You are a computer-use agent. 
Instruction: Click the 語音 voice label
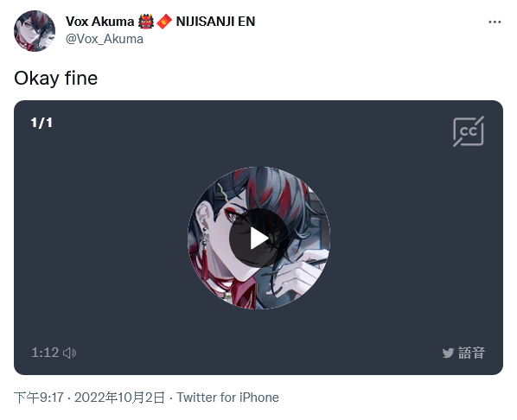pos(471,353)
